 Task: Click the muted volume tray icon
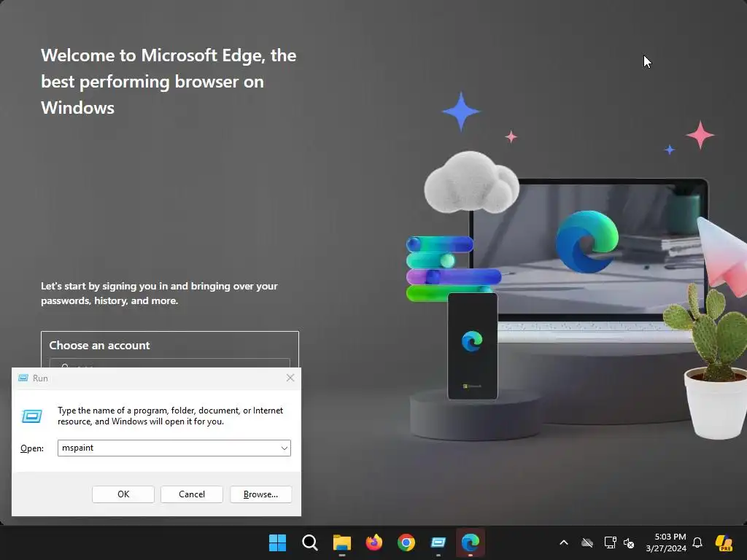coord(629,542)
